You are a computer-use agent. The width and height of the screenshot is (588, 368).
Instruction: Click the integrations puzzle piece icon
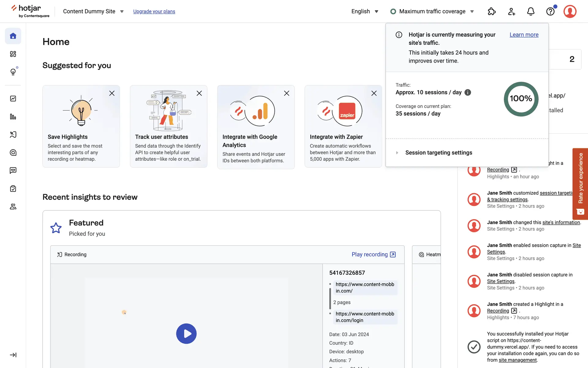coord(492,11)
